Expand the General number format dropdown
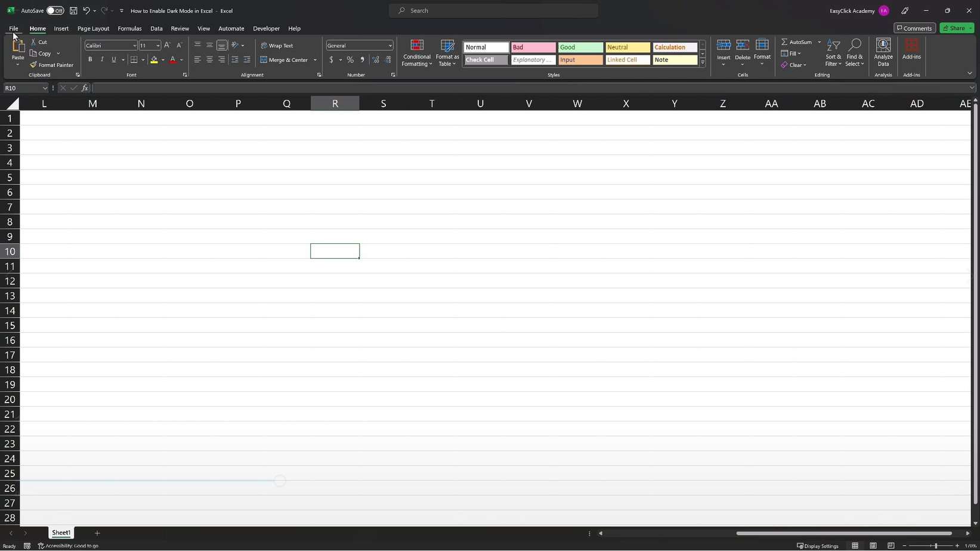 (389, 45)
